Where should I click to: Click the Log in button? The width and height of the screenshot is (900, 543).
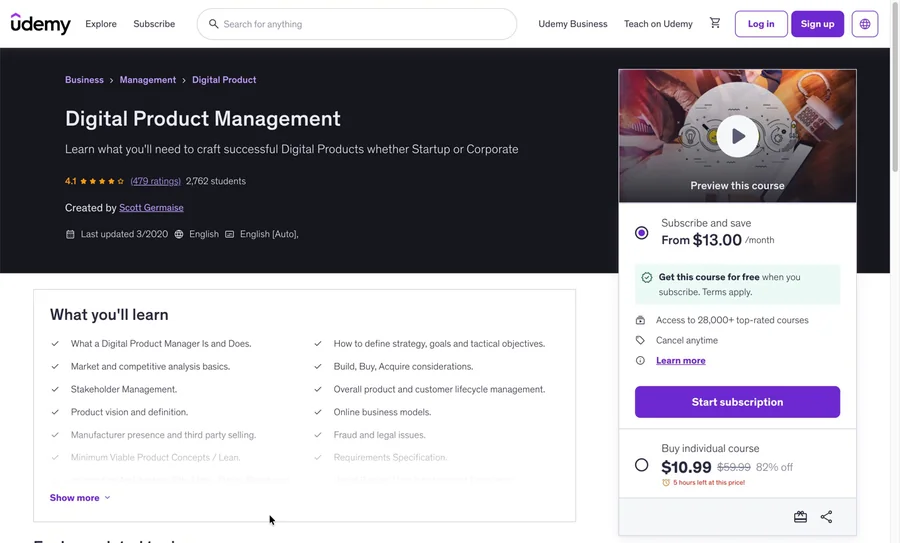click(x=761, y=24)
